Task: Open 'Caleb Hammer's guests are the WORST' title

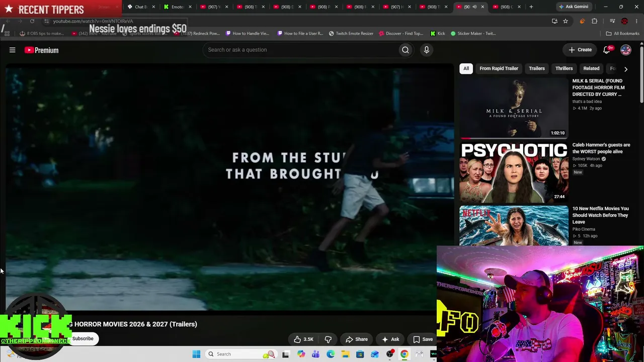Action: [601, 148]
